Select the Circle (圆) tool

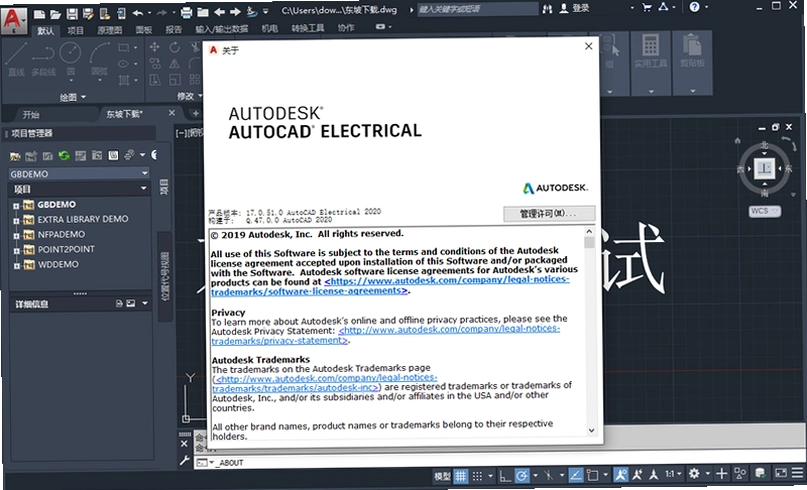[71, 61]
